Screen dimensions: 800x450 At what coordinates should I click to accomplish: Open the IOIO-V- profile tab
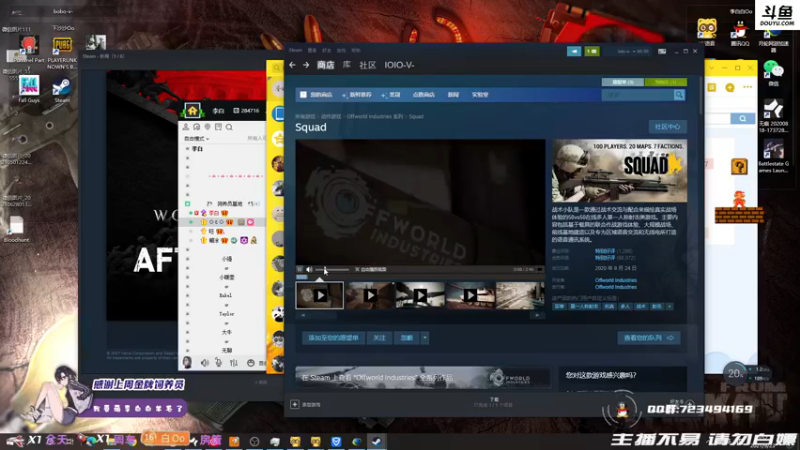pos(399,65)
